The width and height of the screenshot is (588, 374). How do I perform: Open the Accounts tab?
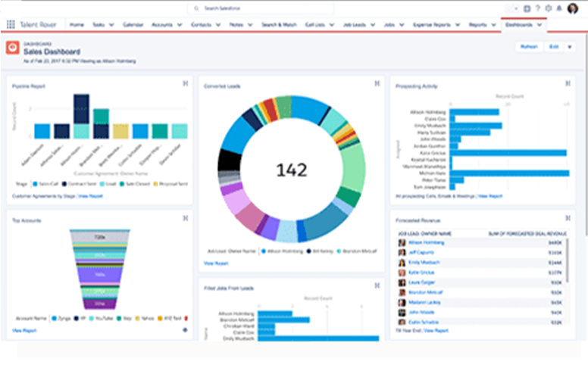[162, 25]
